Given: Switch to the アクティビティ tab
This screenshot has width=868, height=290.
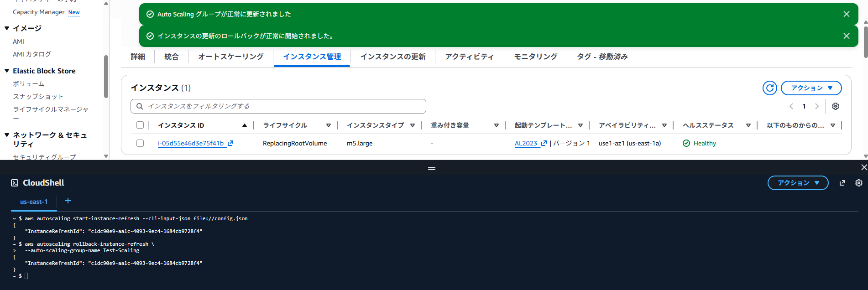Looking at the screenshot, I should 470,57.
